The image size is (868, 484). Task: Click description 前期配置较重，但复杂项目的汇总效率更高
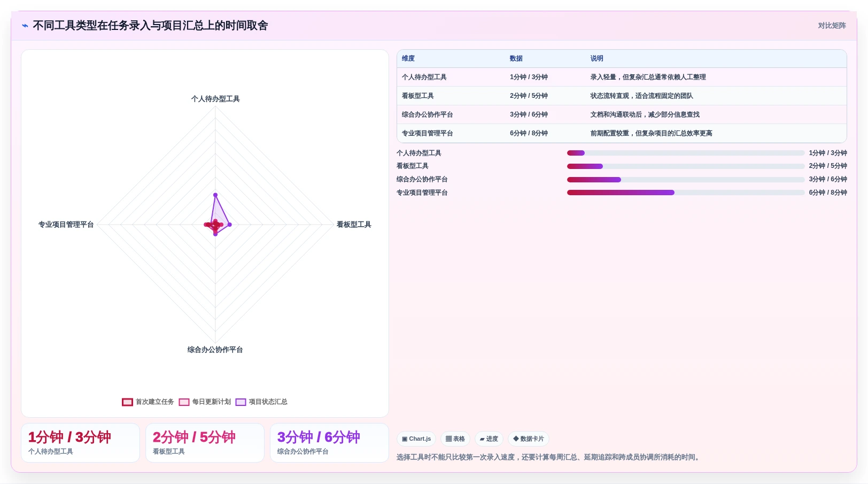click(652, 134)
